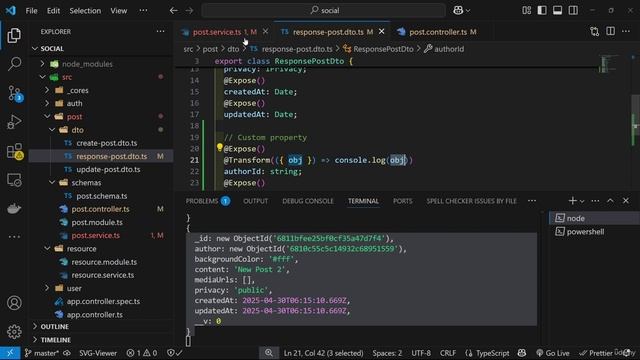640x360 pixels.
Task: Open the Copilot status icon in status bar
Action: click(522, 353)
